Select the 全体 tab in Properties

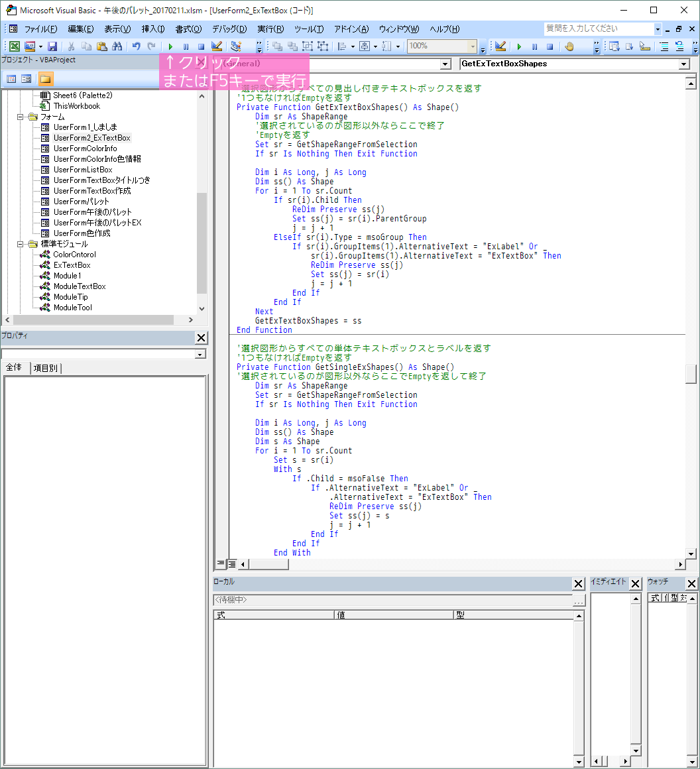pos(14,367)
